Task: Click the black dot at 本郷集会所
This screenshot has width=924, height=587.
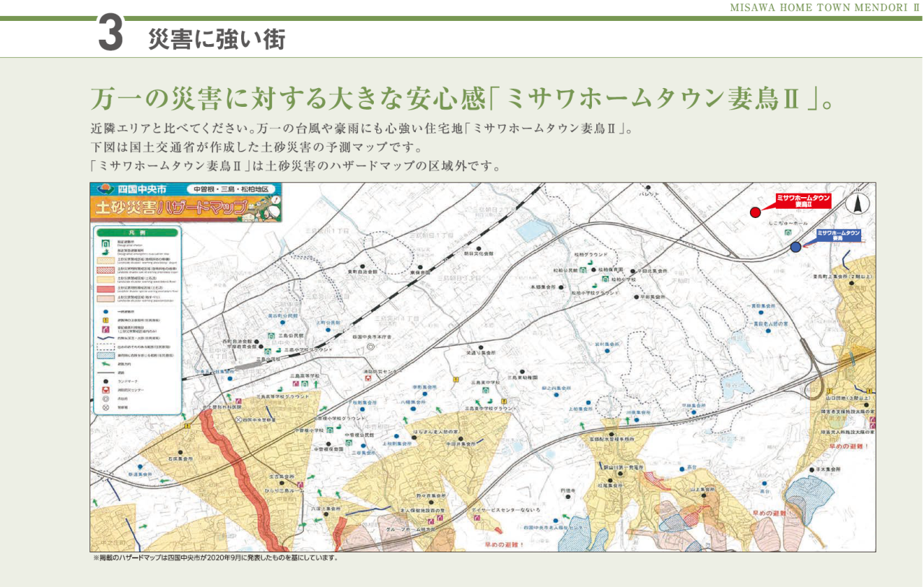Action: [561, 287]
